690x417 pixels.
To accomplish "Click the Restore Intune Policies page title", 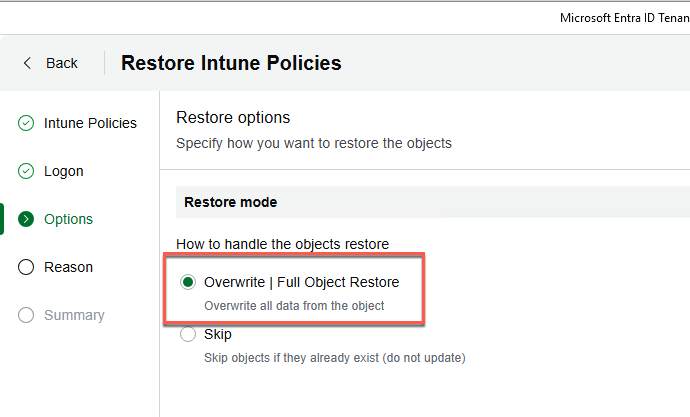I will pyautogui.click(x=231, y=63).
